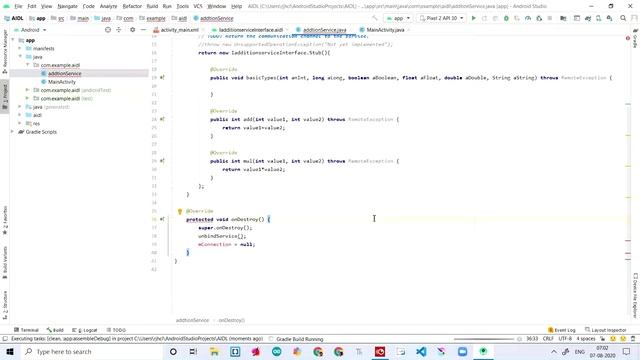The height and width of the screenshot is (360, 640).
Task: Open the Refactor menu
Action: 132,6
